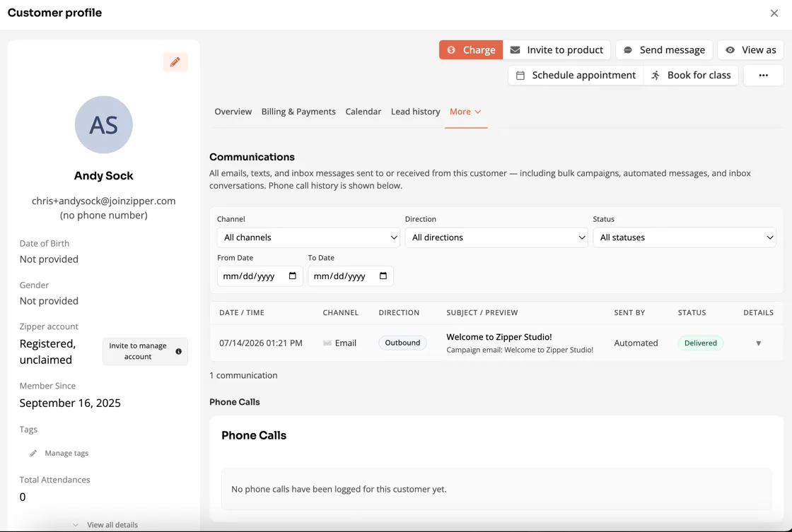Click the 1 communication count text
792x532 pixels.
coord(243,376)
